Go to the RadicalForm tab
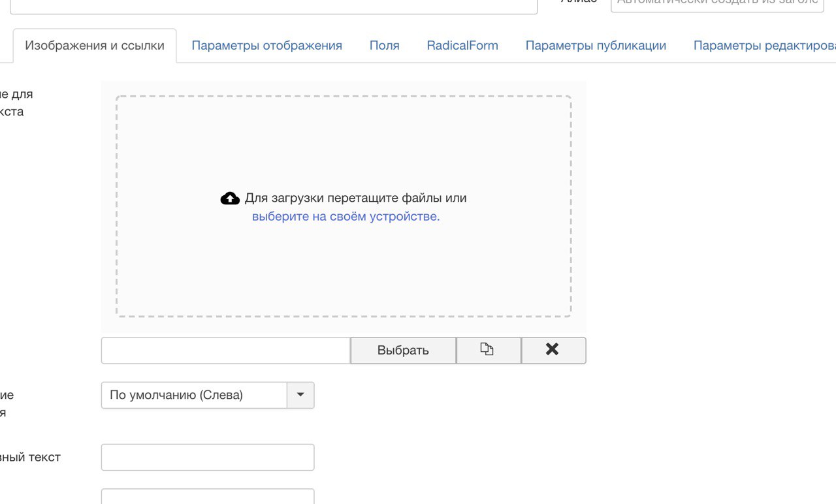 (462, 46)
